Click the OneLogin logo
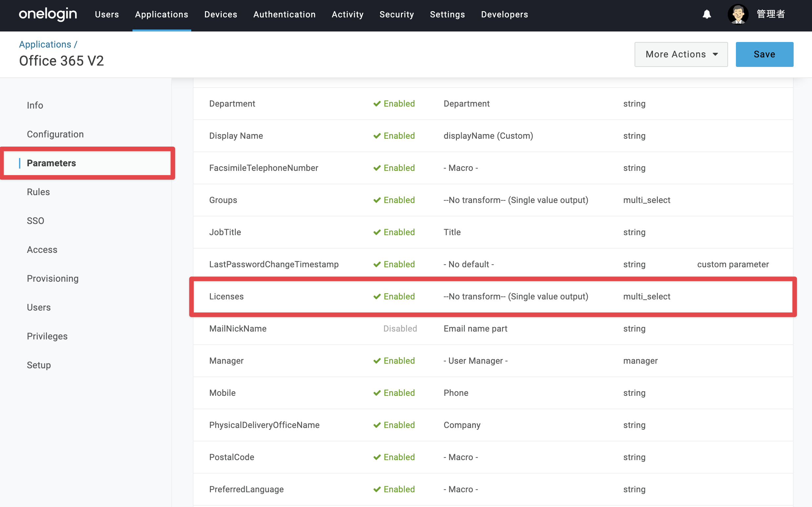 pos(48,14)
